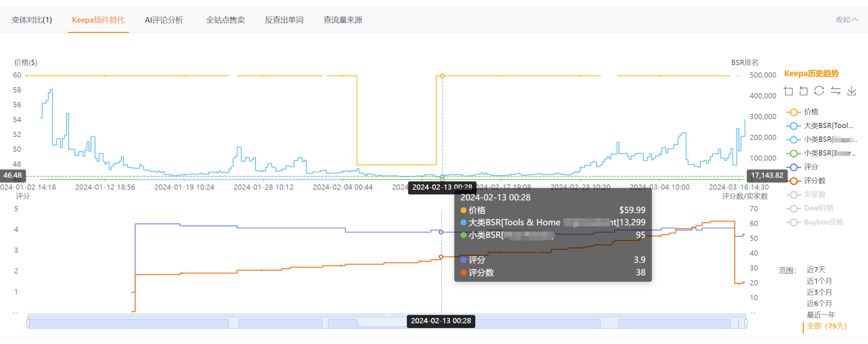Toggle the cyan 小类BSR legend series
The height and width of the screenshot is (344, 868).
point(821,140)
